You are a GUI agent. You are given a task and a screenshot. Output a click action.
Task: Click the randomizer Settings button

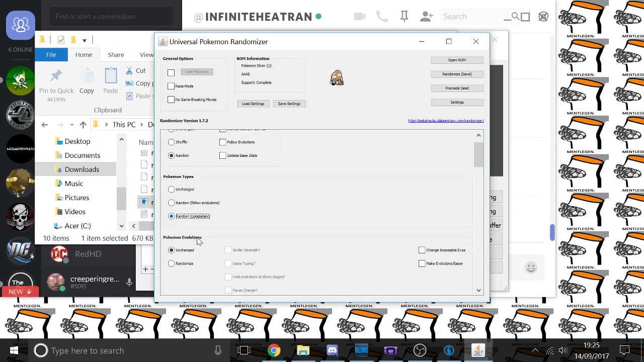pyautogui.click(x=457, y=102)
